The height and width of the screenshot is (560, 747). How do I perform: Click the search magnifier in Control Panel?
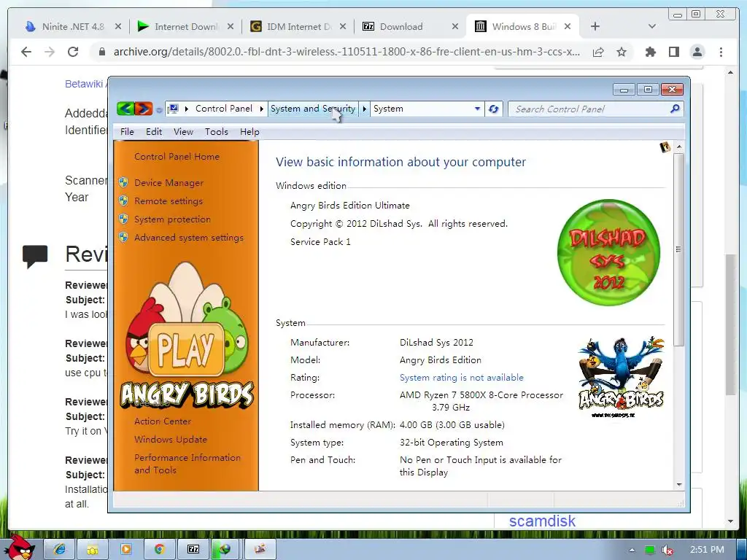point(675,109)
